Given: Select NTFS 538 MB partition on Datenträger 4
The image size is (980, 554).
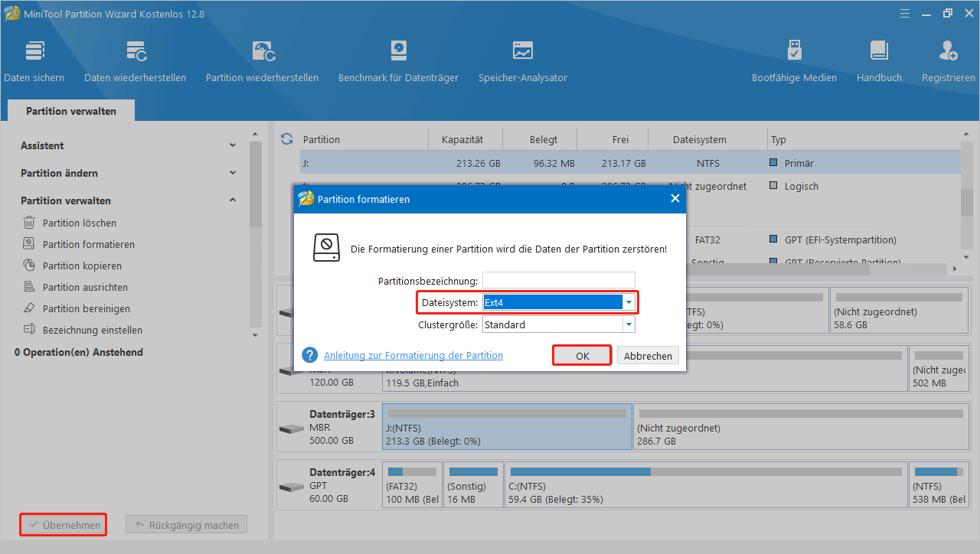Looking at the screenshot, I should [x=939, y=486].
